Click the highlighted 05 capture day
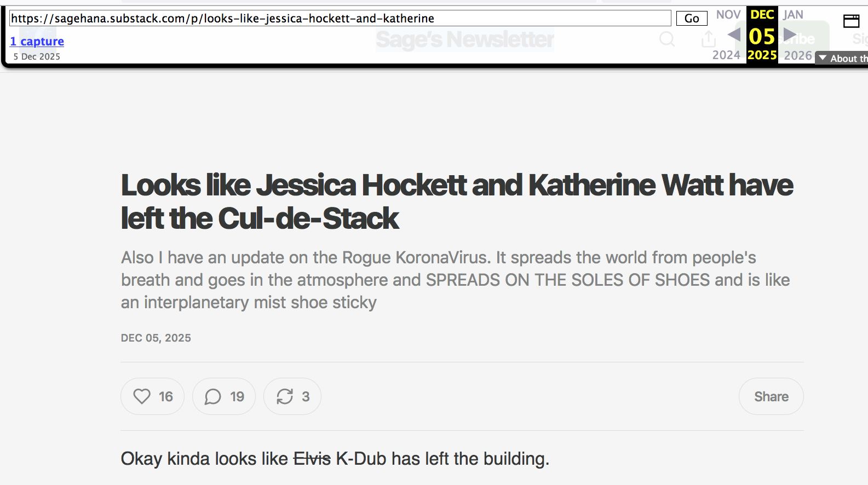This screenshot has width=868, height=485. click(762, 37)
